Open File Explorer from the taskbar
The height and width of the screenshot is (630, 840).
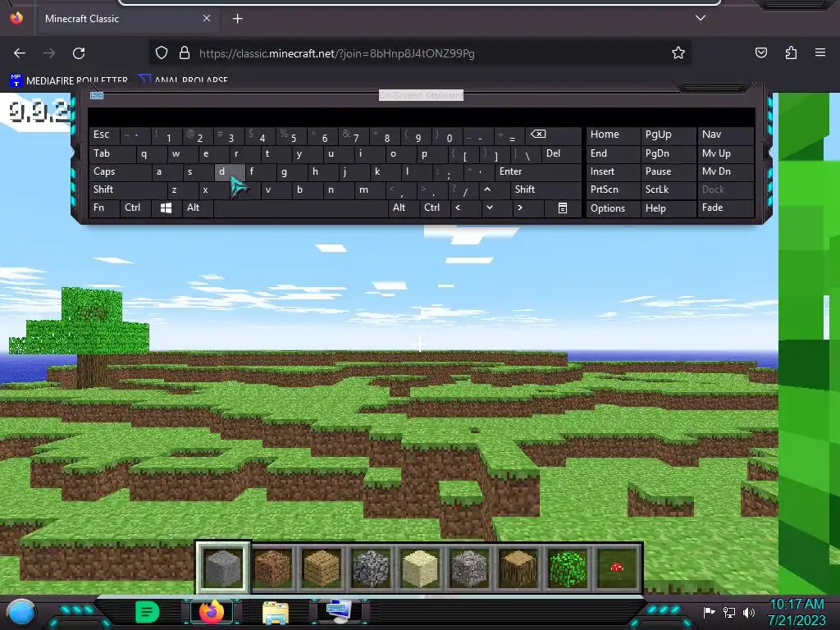click(x=276, y=612)
